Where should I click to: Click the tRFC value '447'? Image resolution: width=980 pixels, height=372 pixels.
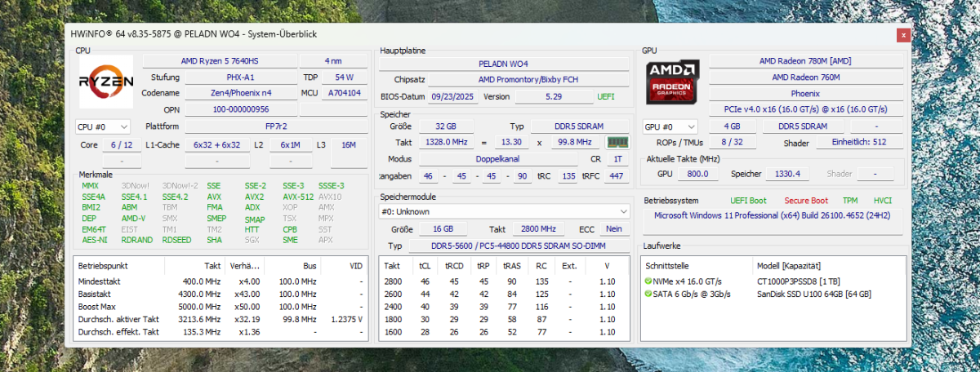point(617,176)
